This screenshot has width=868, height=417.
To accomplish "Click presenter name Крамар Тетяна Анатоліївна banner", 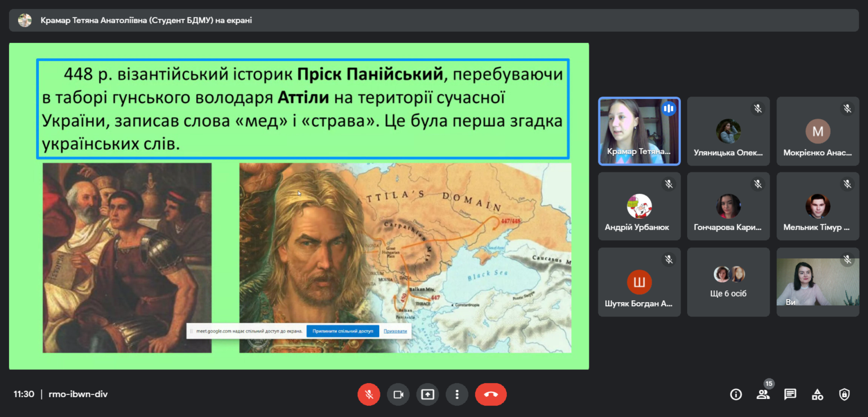I will pyautogui.click(x=146, y=20).
